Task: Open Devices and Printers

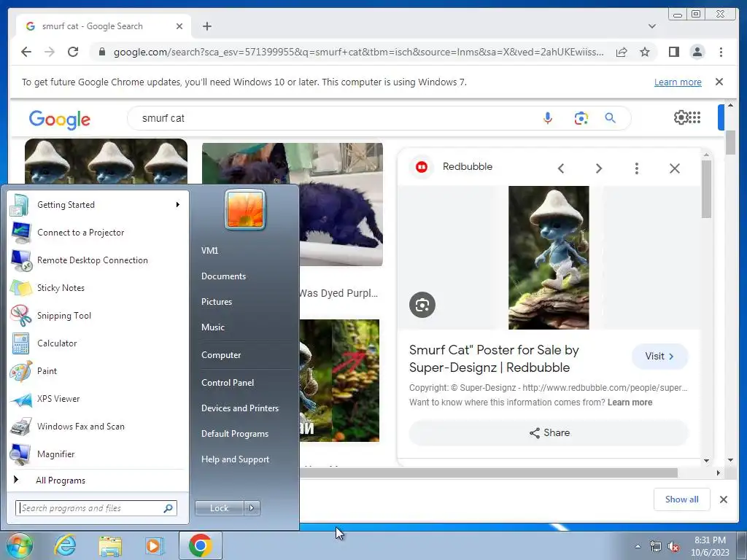Action: pos(240,408)
